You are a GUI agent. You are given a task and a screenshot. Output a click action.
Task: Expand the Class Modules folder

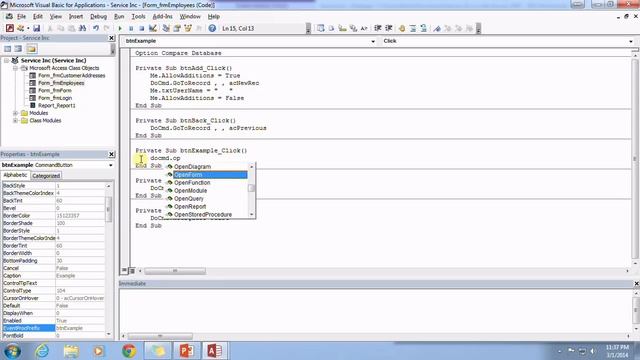[15, 121]
